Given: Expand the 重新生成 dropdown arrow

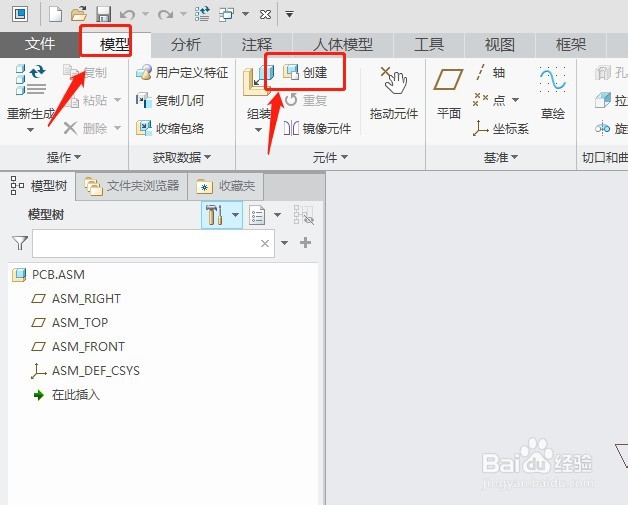Looking at the screenshot, I should coord(30,130).
